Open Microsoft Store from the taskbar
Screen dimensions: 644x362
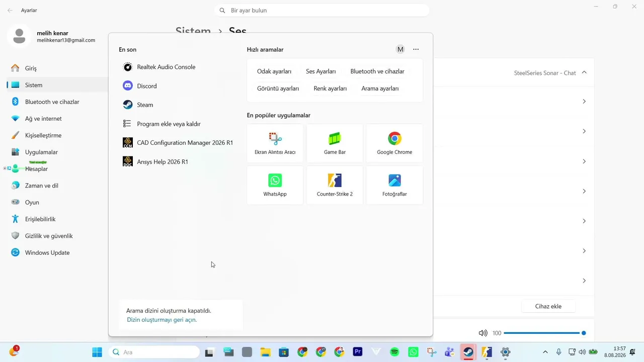click(x=284, y=352)
